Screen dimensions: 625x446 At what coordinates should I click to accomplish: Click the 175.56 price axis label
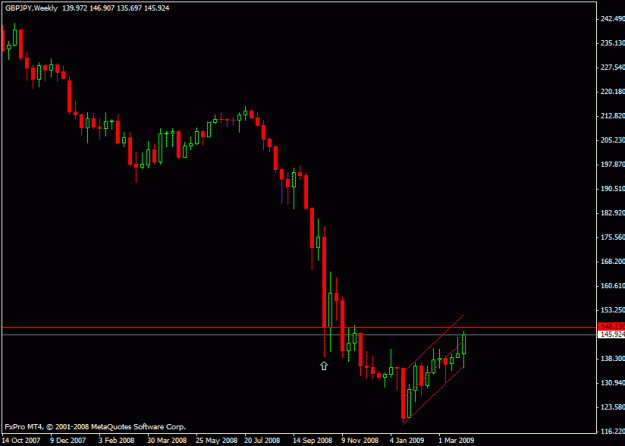tap(613, 237)
